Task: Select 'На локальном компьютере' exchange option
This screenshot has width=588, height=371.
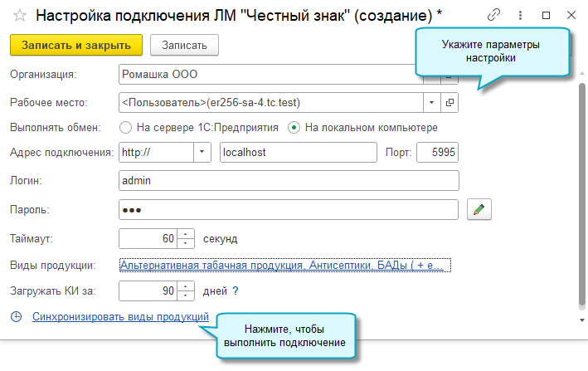Action: click(x=294, y=128)
